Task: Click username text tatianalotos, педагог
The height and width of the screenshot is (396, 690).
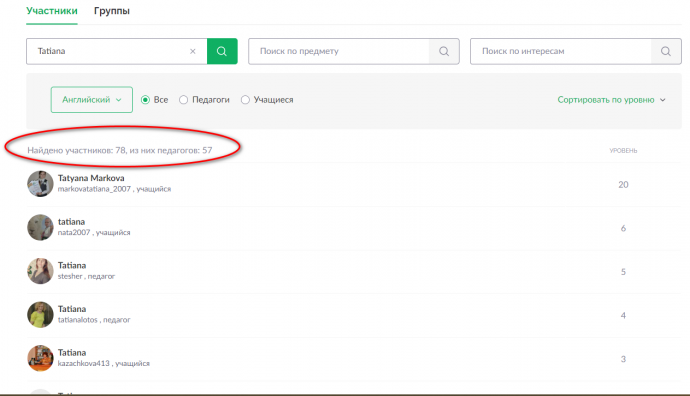Action: [94, 320]
